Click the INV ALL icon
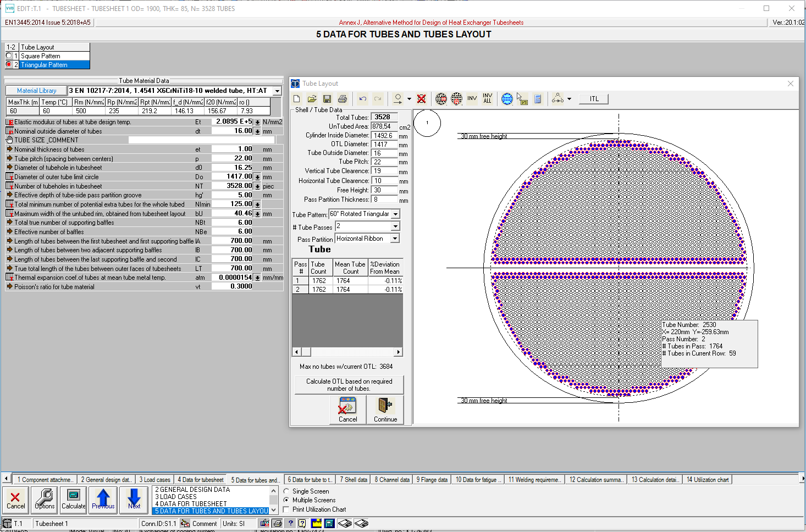The width and height of the screenshot is (806, 532). [488, 98]
